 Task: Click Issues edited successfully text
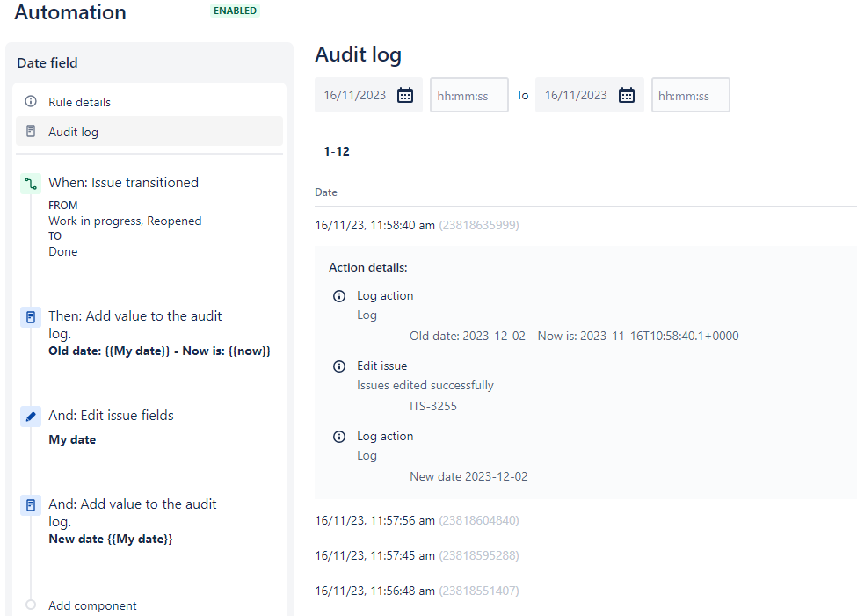tap(425, 386)
